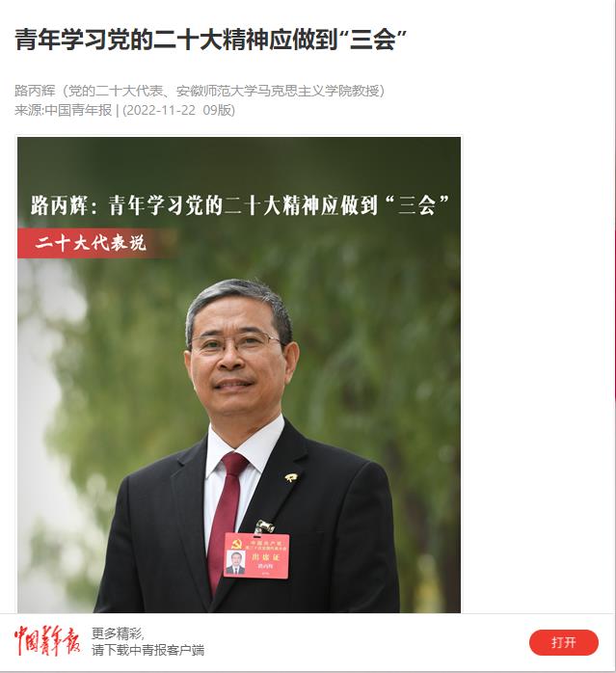The height and width of the screenshot is (673, 616).
Task: Select the publication date 2022-11-22 09版
Action: (178, 110)
